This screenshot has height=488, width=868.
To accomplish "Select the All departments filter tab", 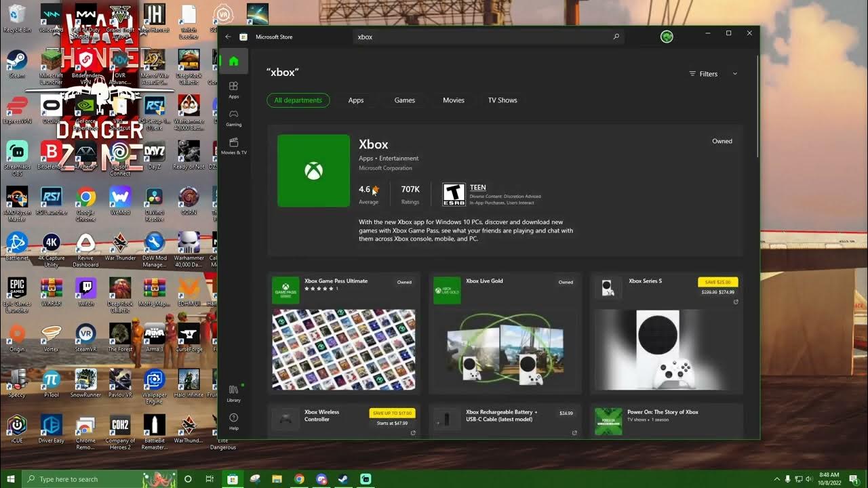I will [x=298, y=100].
